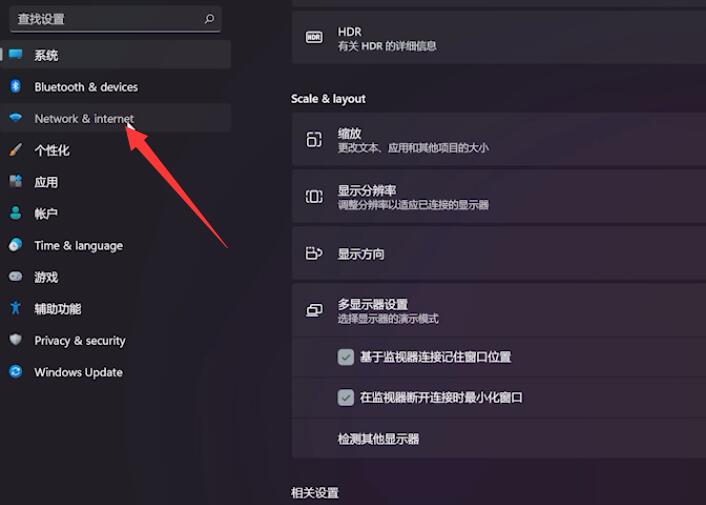The image size is (706, 505).
Task: Open the 缩放 setting row
Action: [499, 140]
